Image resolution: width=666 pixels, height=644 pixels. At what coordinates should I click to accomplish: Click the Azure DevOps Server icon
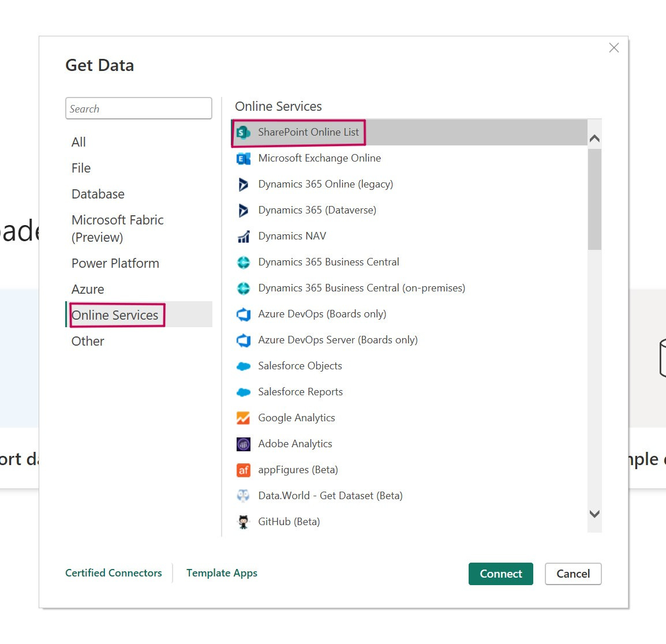click(x=244, y=340)
